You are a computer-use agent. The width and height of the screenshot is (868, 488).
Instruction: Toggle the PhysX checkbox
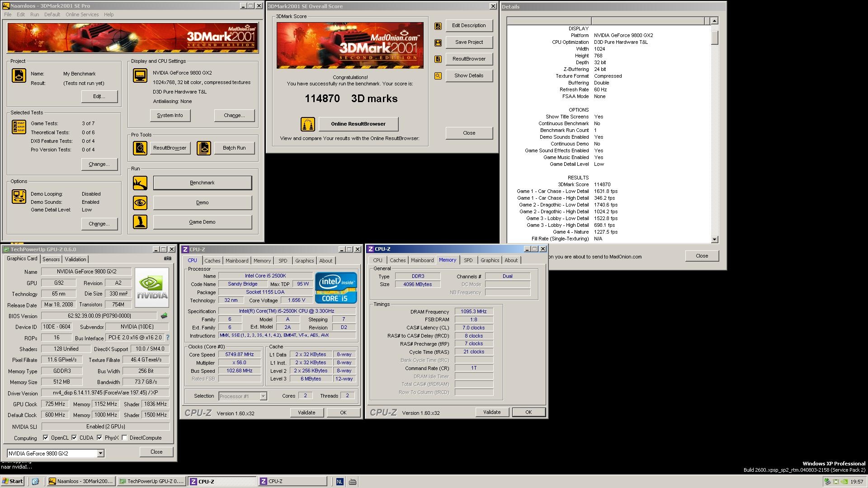(99, 437)
